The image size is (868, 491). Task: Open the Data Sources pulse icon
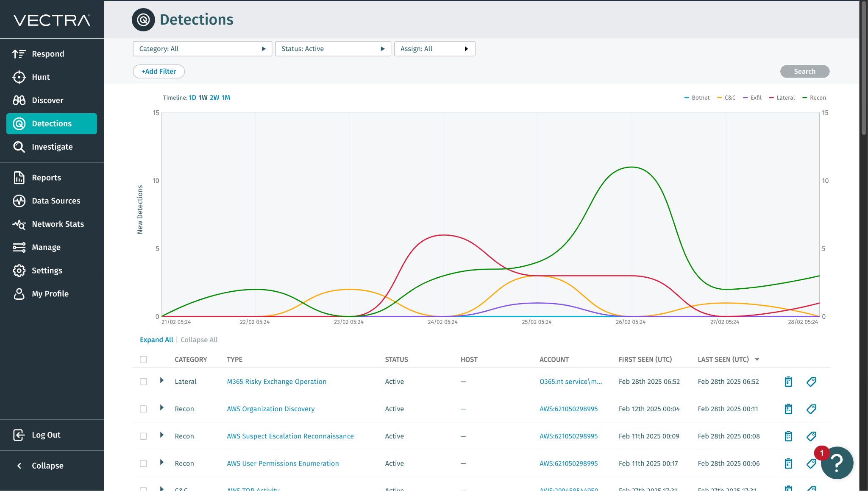(x=19, y=201)
